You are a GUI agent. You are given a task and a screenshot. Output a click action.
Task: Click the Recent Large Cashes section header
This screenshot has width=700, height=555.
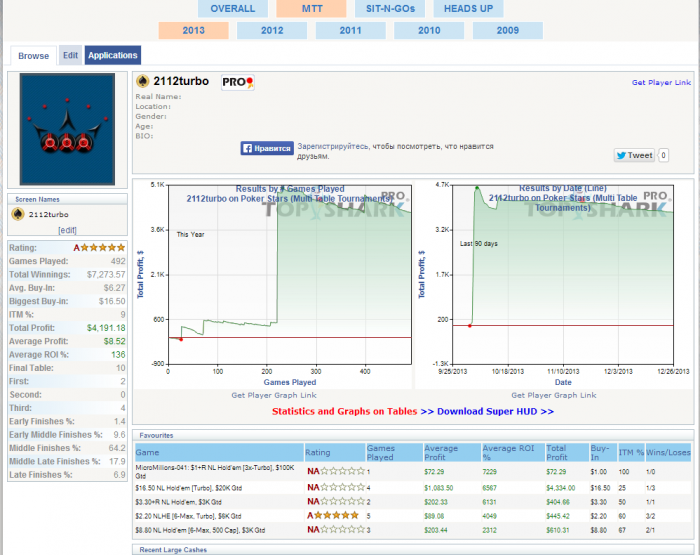click(173, 550)
